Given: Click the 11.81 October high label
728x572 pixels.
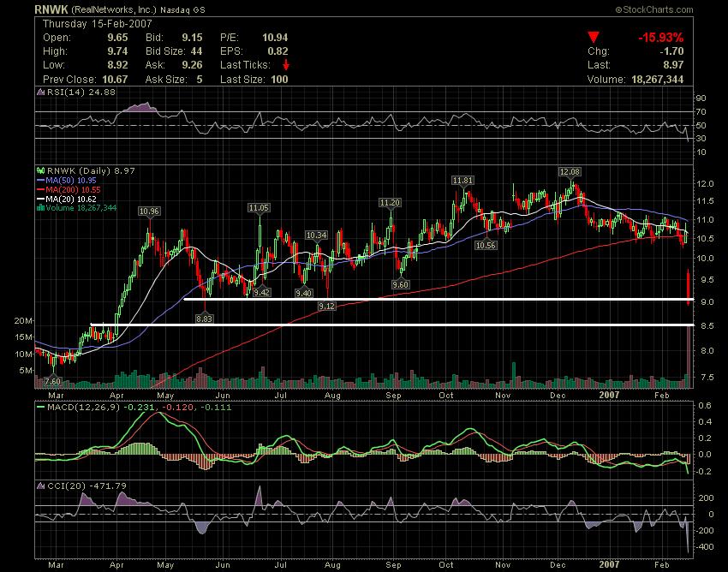Looking at the screenshot, I should [462, 180].
